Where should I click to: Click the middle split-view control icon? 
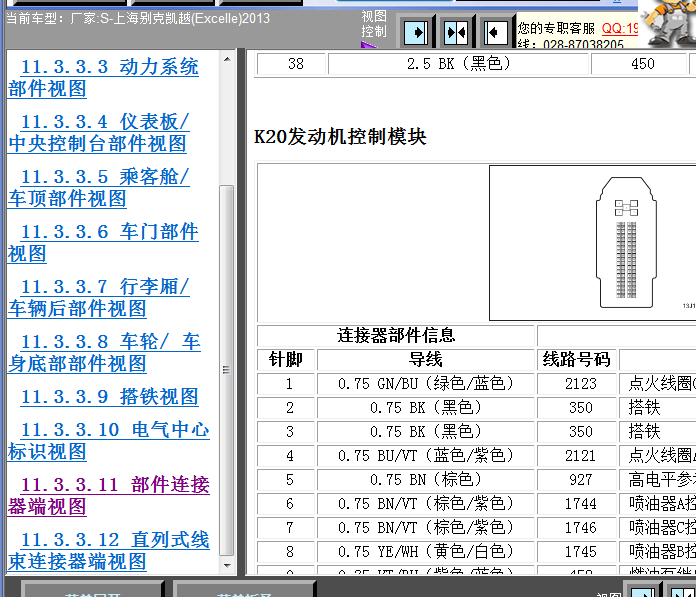[455, 33]
